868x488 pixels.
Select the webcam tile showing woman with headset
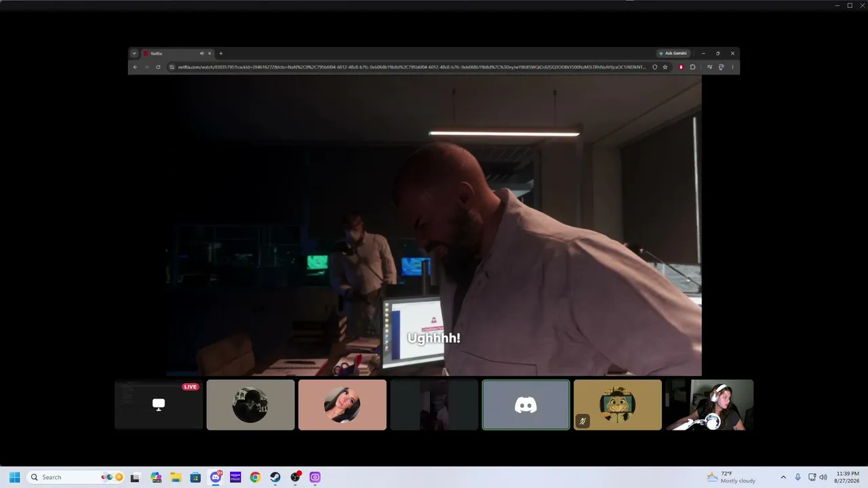pos(709,405)
